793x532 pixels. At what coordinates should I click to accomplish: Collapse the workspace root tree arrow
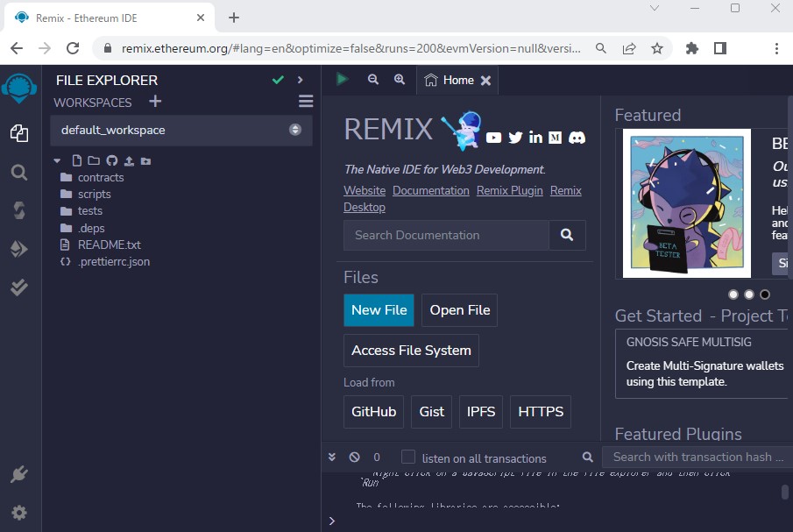[x=57, y=160]
